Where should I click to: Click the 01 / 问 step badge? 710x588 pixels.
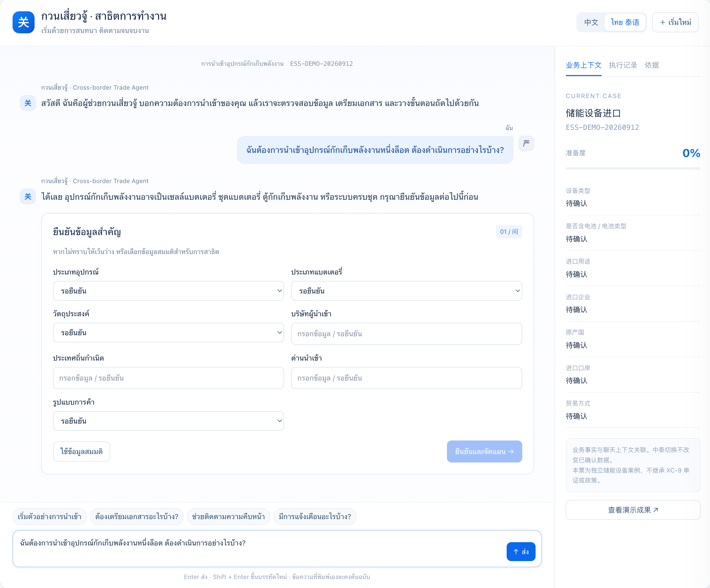(509, 232)
